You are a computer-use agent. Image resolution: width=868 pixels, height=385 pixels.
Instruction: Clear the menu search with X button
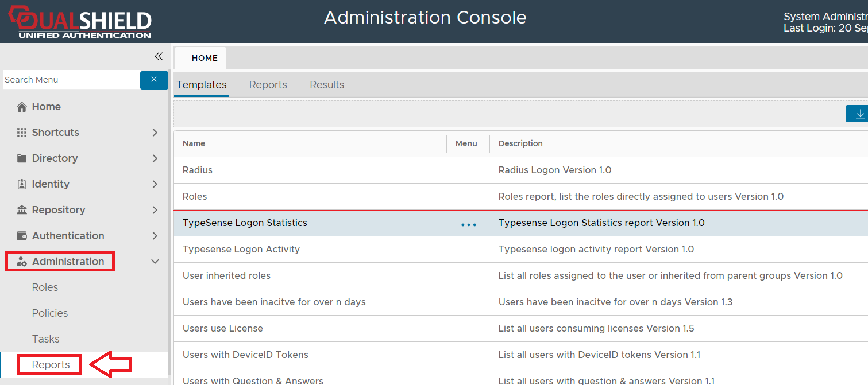pyautogui.click(x=154, y=80)
